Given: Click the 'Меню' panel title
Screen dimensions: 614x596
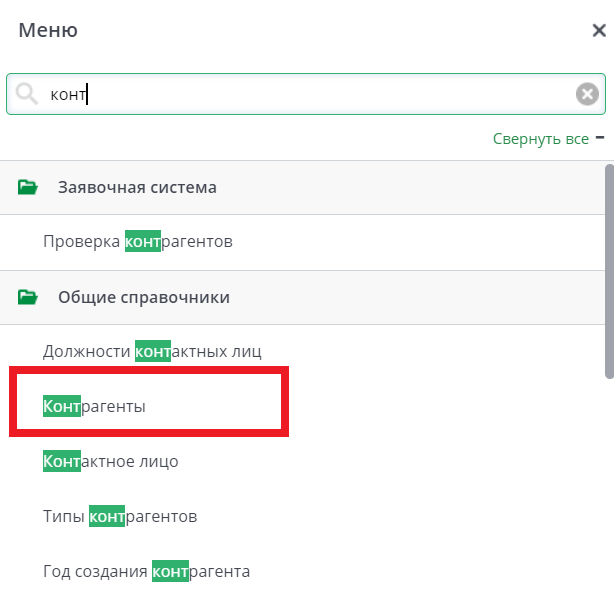Looking at the screenshot, I should (48, 30).
